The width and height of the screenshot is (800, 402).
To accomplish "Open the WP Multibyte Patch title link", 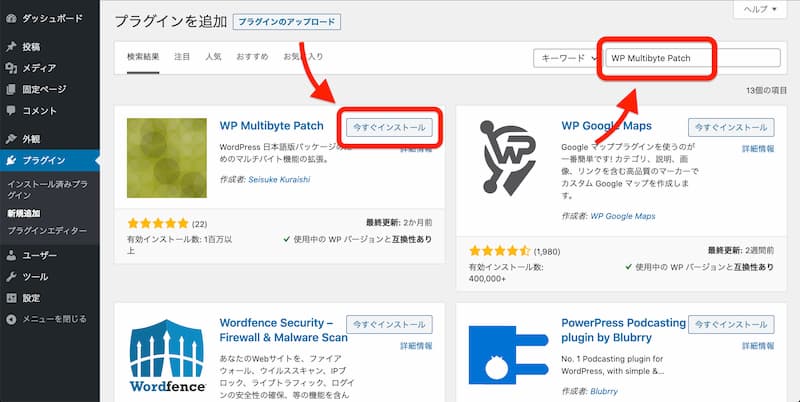I will (x=271, y=125).
